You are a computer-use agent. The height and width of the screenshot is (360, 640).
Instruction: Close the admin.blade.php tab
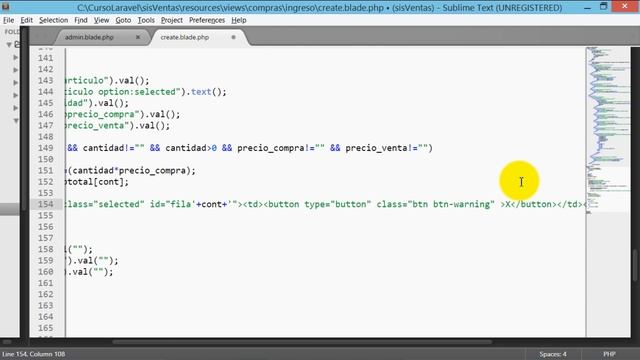click(x=138, y=37)
